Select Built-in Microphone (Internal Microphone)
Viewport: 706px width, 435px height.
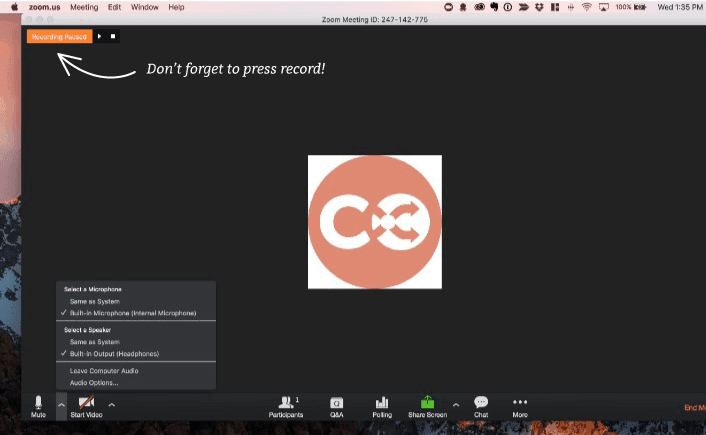[x=132, y=313]
